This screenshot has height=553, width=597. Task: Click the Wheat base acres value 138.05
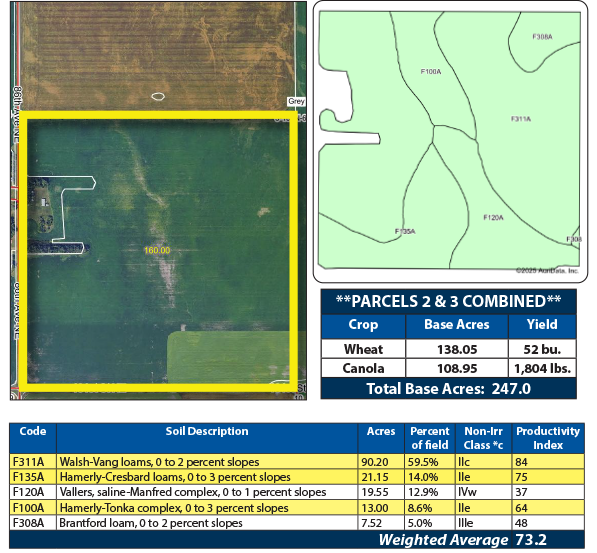457,349
